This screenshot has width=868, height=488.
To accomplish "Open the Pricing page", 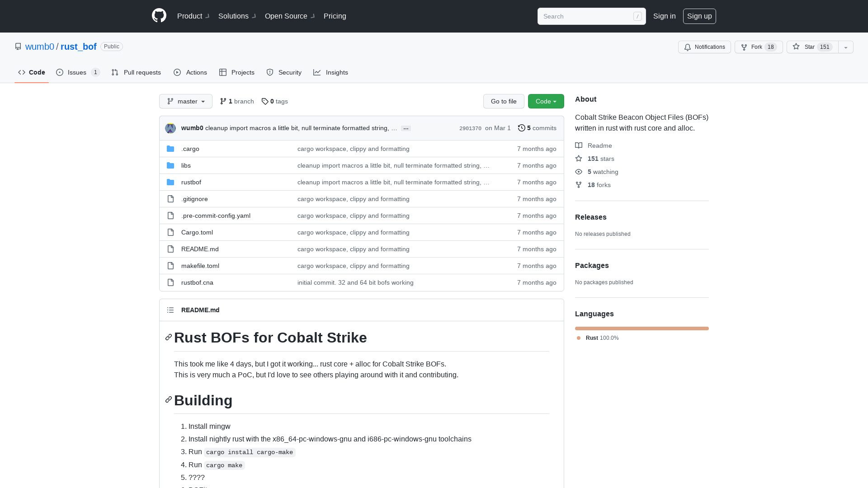I will (335, 16).
